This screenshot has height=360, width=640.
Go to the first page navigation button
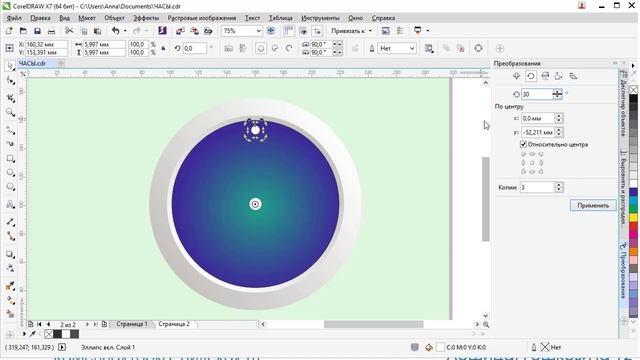click(39, 324)
